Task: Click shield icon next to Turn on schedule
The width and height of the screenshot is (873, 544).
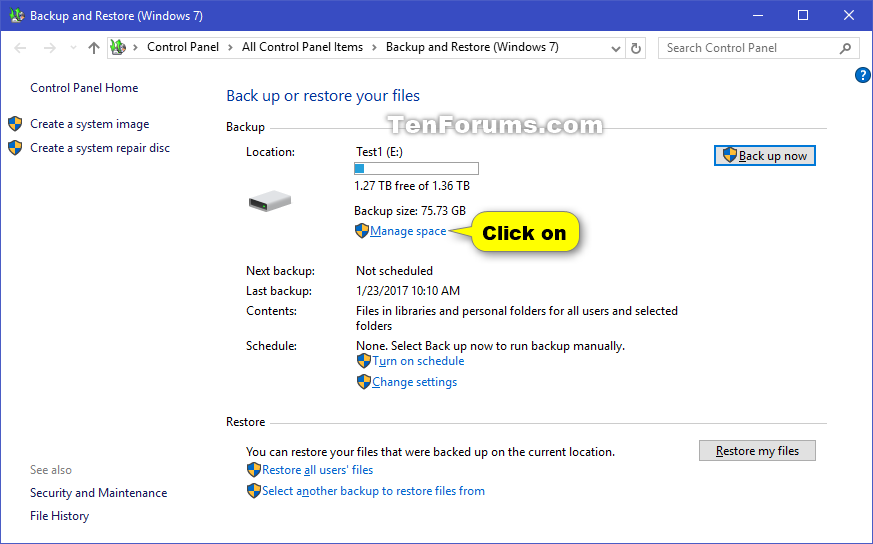Action: 364,361
